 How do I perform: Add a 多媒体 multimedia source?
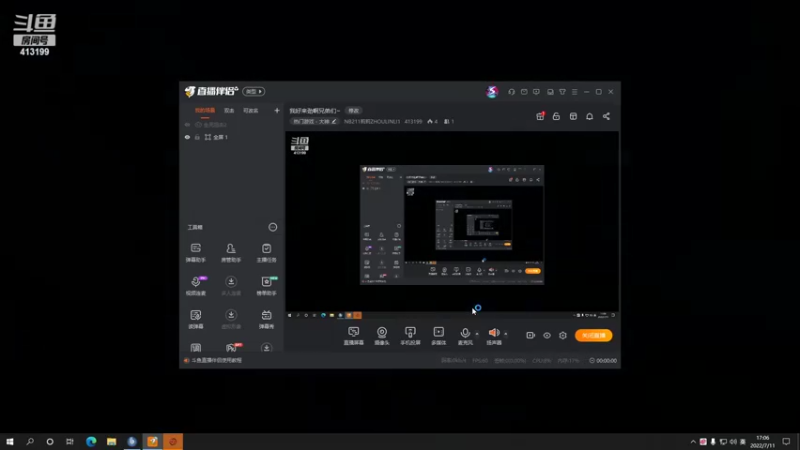[439, 336]
